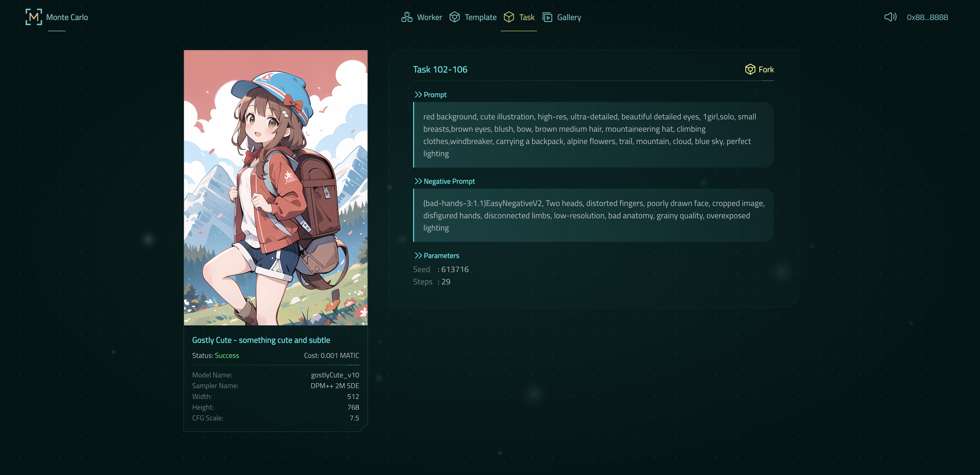Image resolution: width=980 pixels, height=475 pixels.
Task: Click the double chevron beside Prompt
Action: 418,95
